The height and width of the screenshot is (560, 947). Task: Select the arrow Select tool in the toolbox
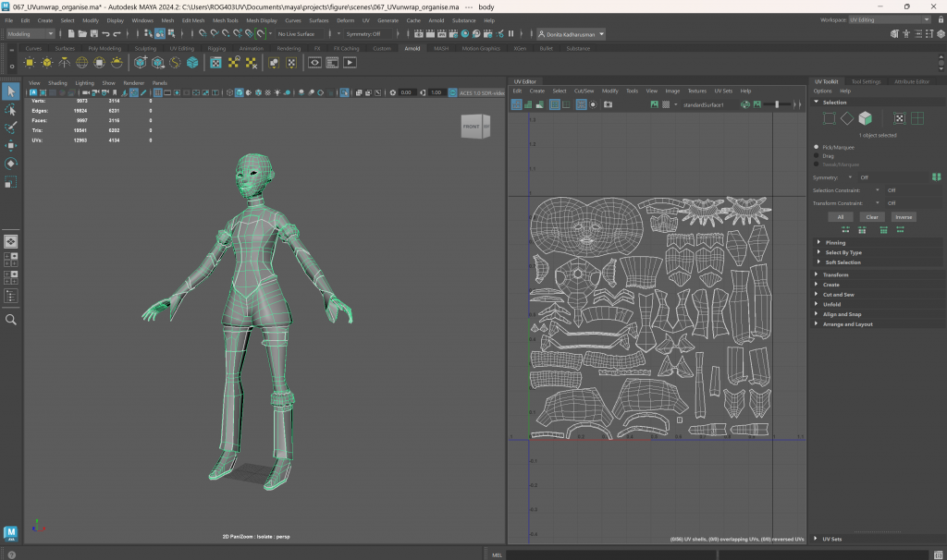[x=10, y=91]
